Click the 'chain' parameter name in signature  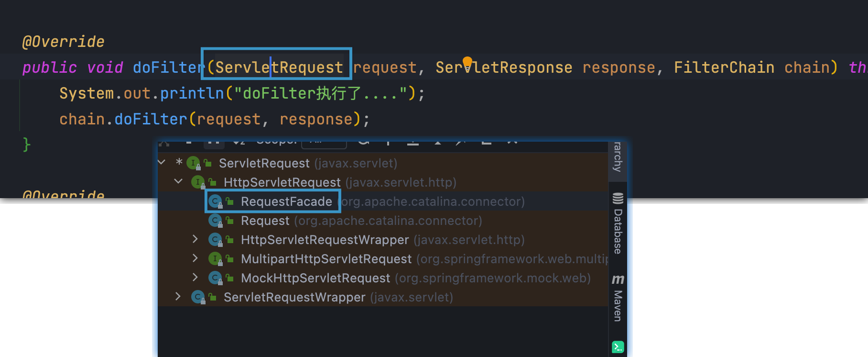point(806,67)
